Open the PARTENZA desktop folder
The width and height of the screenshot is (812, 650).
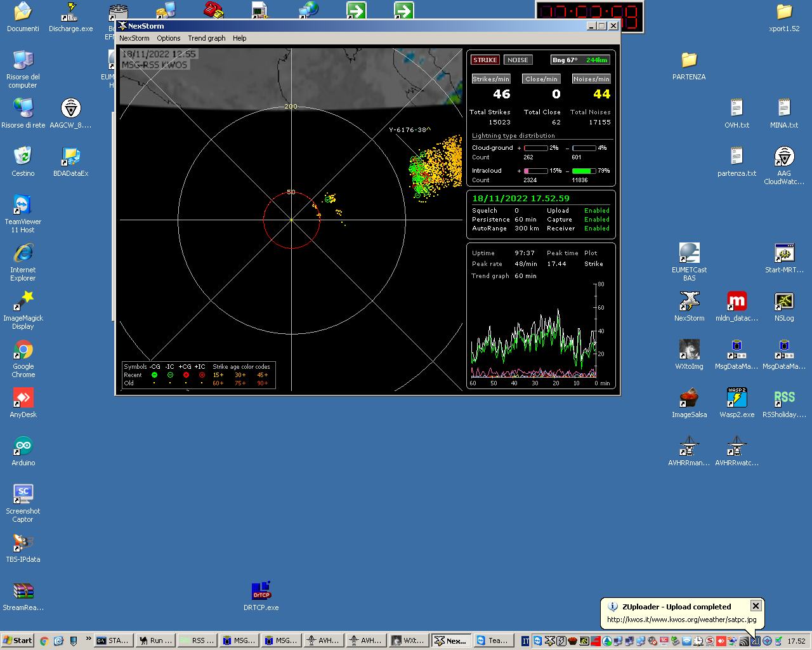689,65
